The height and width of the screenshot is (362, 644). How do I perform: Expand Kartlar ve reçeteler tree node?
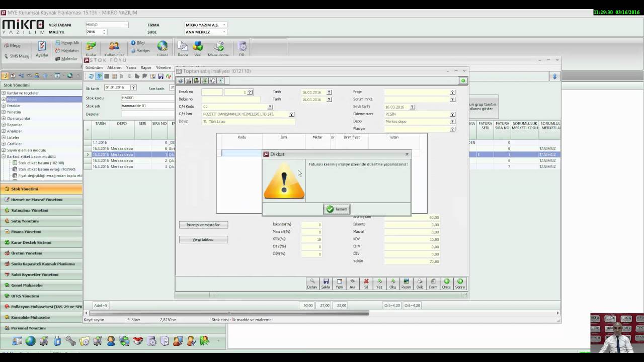[x=4, y=93]
